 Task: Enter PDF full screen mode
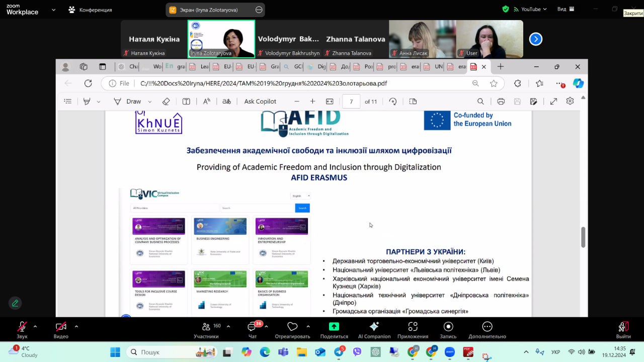(x=553, y=102)
